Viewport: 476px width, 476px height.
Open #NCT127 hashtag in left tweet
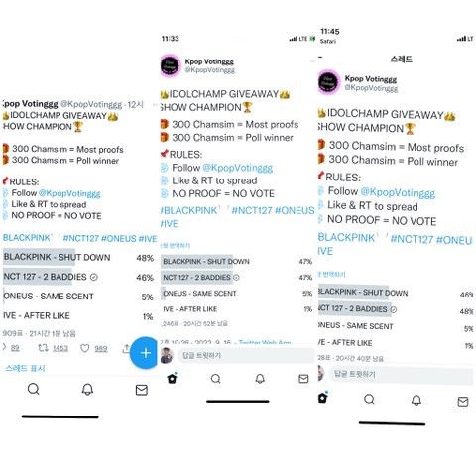tap(81, 238)
